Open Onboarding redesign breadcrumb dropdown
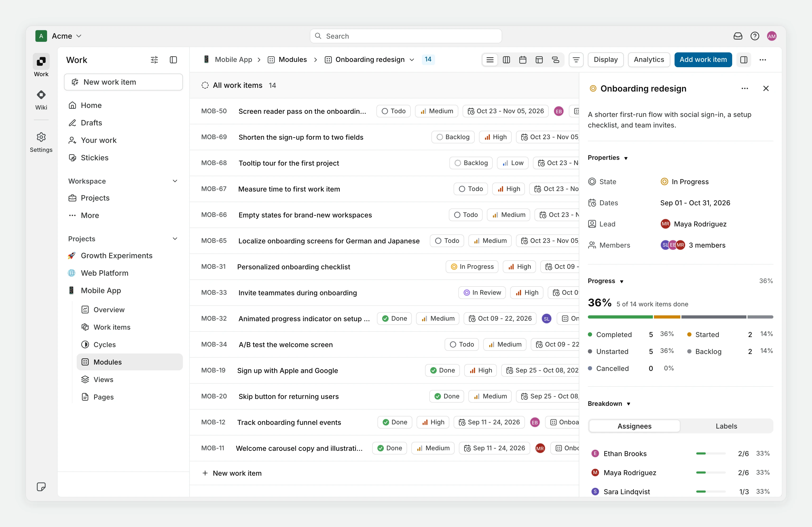This screenshot has height=527, width=812. [370, 60]
